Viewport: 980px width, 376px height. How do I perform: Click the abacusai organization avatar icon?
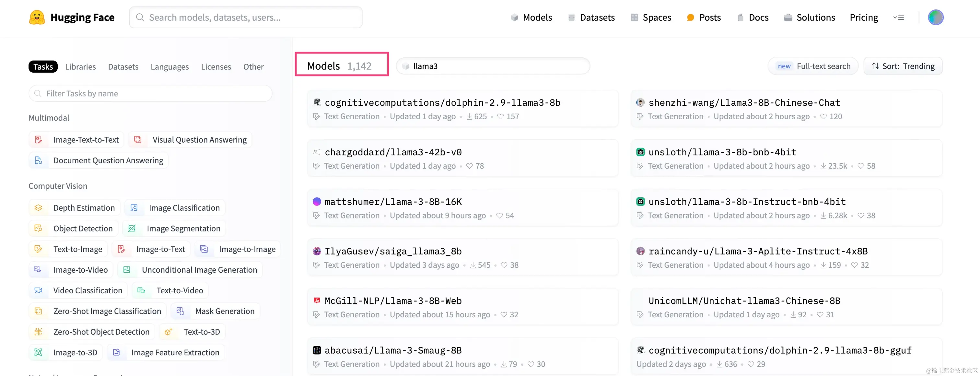coord(317,350)
